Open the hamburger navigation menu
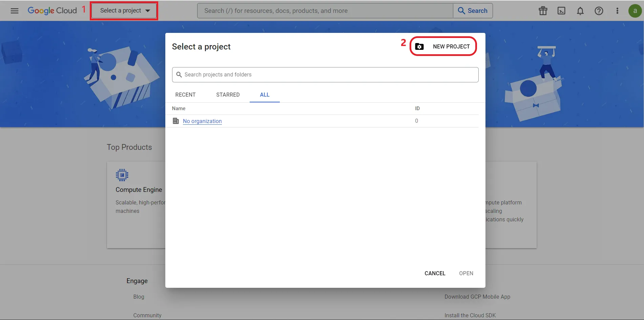 pyautogui.click(x=15, y=11)
